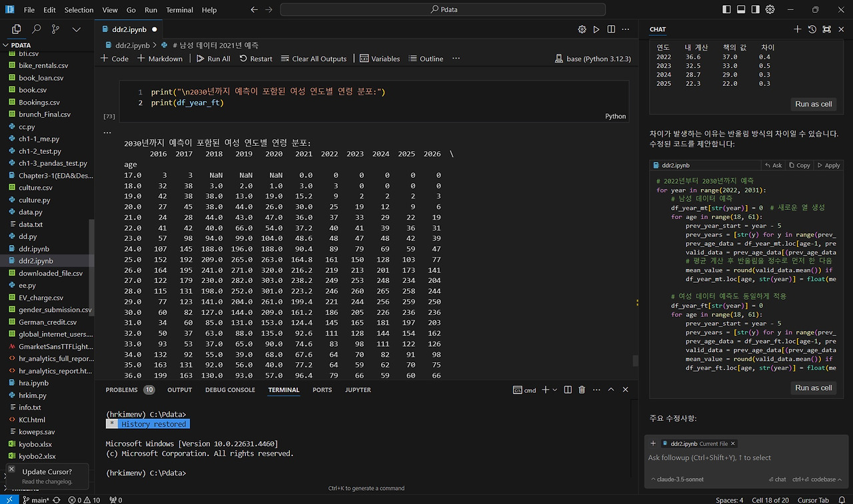Copy the chat code block
This screenshot has height=504, width=853.
click(800, 165)
